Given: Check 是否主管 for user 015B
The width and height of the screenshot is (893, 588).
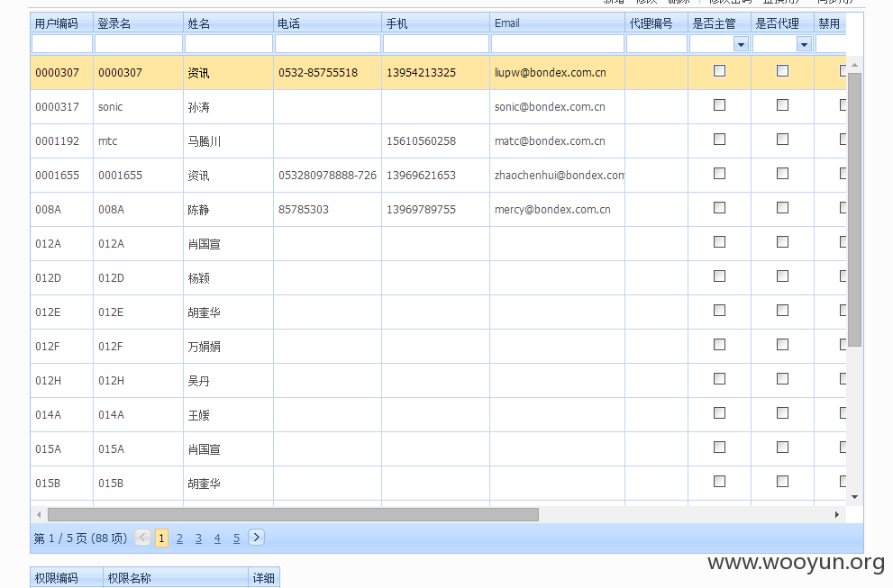Looking at the screenshot, I should coord(719,481).
